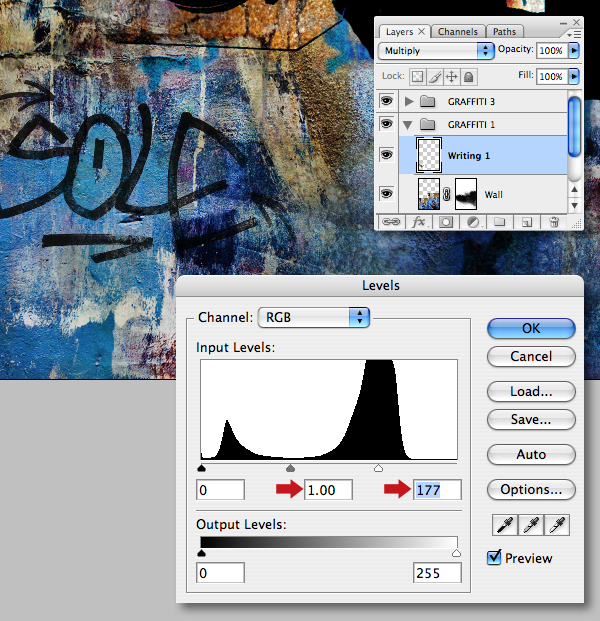Click the input midtone gray slider

[290, 469]
